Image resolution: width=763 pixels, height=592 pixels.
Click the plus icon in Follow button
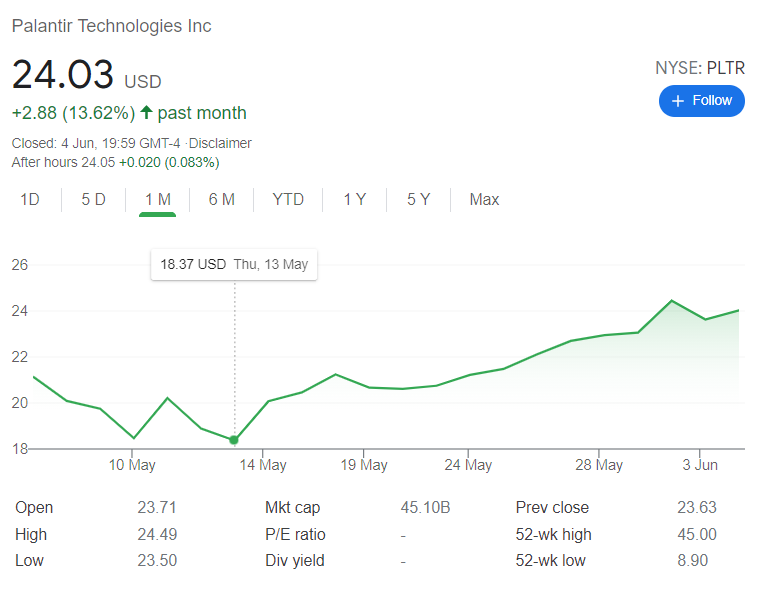pyautogui.click(x=678, y=101)
